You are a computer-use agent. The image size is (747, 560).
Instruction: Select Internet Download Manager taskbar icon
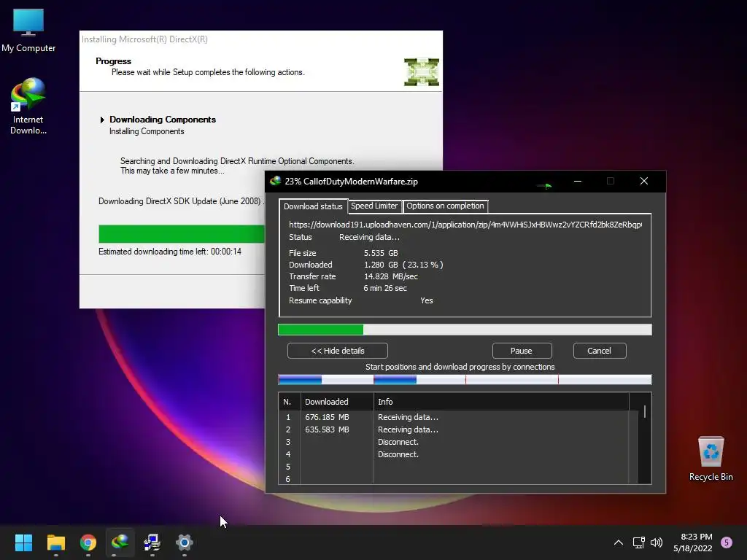(x=120, y=542)
